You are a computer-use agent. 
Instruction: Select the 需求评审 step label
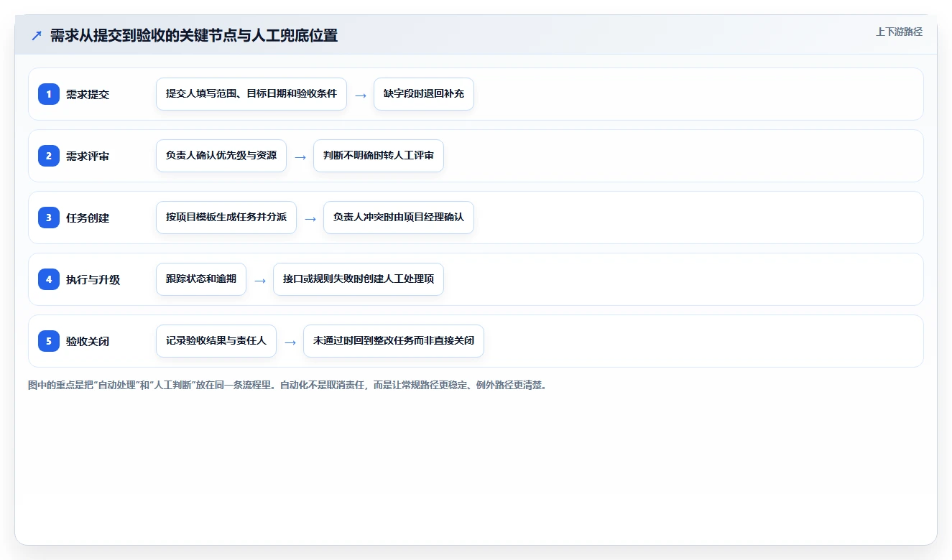click(x=88, y=156)
